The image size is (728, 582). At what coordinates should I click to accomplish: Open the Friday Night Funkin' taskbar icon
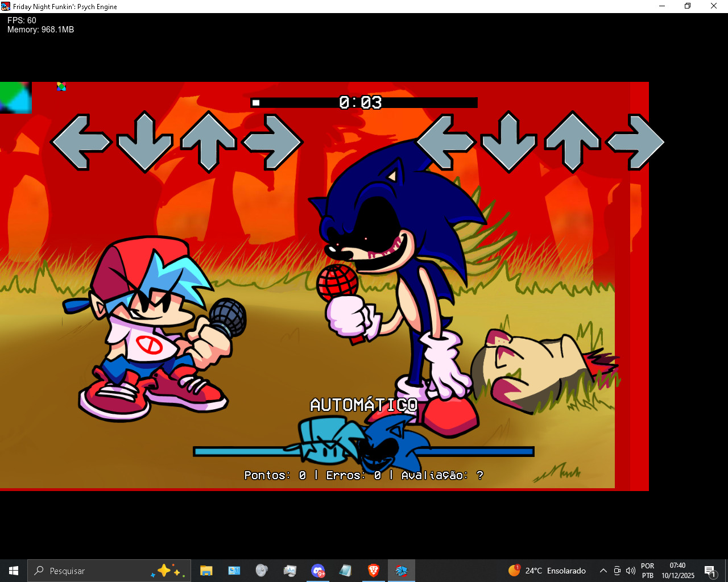point(402,571)
